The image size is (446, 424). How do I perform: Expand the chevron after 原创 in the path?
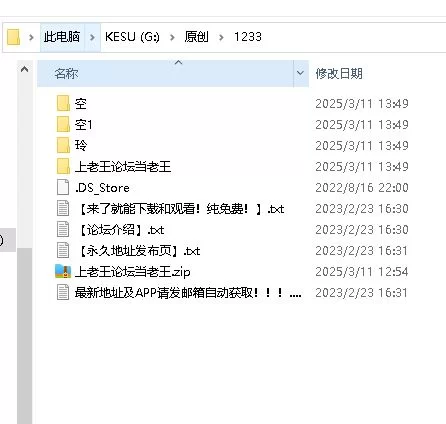click(221, 37)
